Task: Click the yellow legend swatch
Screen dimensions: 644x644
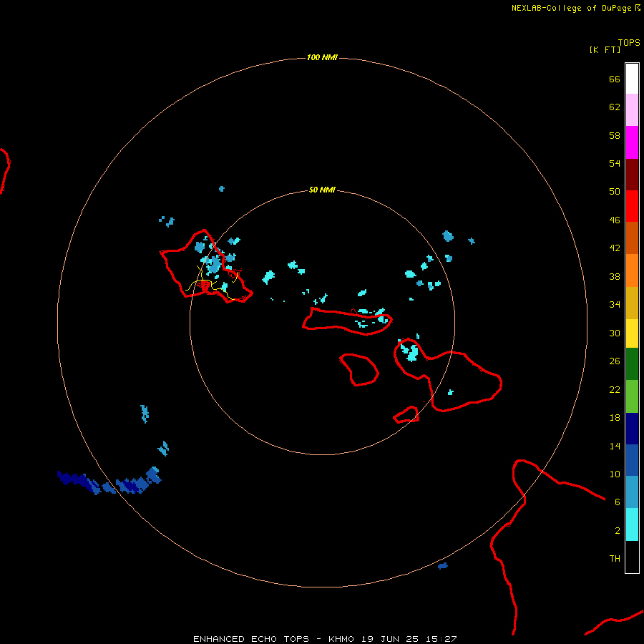Action: [632, 333]
